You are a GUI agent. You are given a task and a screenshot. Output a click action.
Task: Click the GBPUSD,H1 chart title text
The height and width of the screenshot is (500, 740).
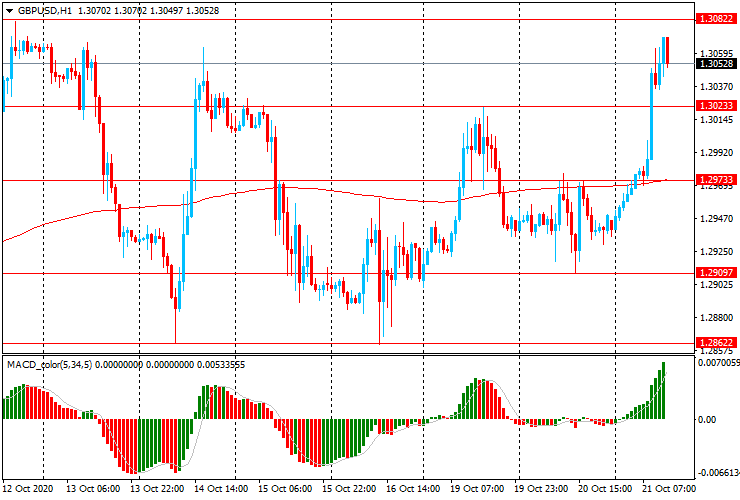[45, 10]
